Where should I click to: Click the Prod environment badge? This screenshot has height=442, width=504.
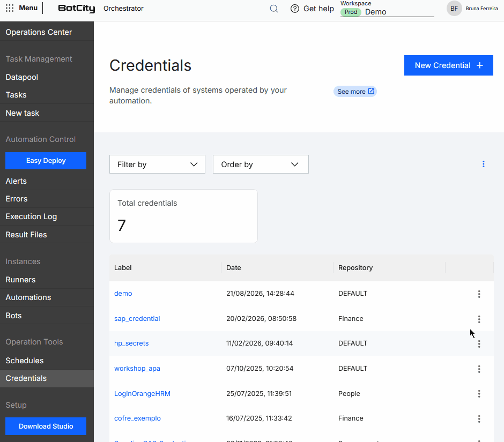coord(351,12)
